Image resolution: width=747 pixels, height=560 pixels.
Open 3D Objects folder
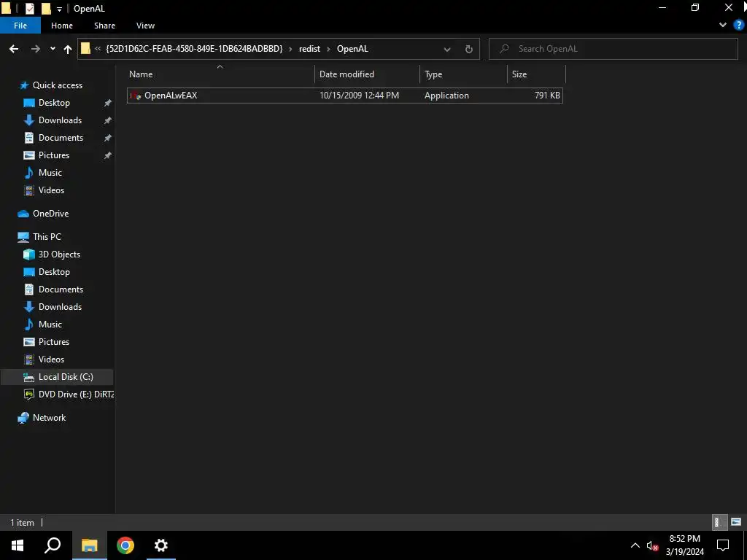(x=59, y=254)
